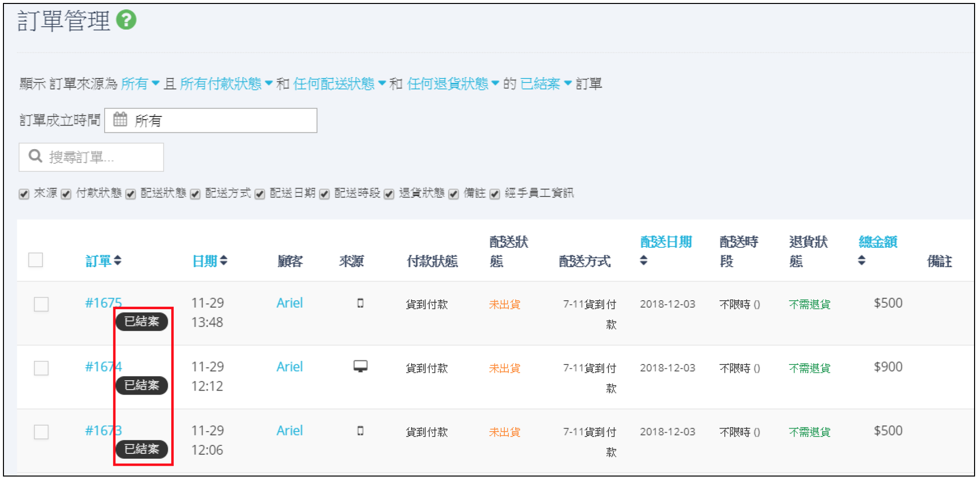The width and height of the screenshot is (980, 479).
Task: Toggle the 退貨狀態 column checkbox
Action: [389, 194]
